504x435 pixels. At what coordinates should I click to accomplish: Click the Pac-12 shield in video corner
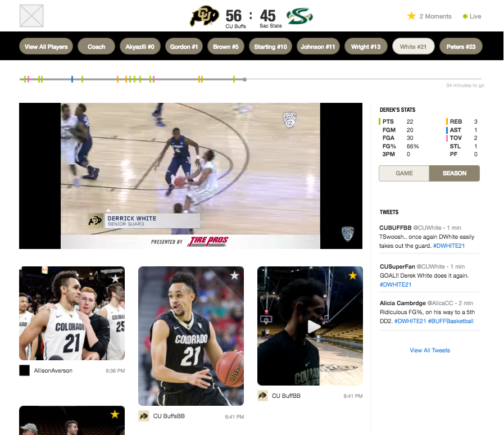tap(347, 234)
